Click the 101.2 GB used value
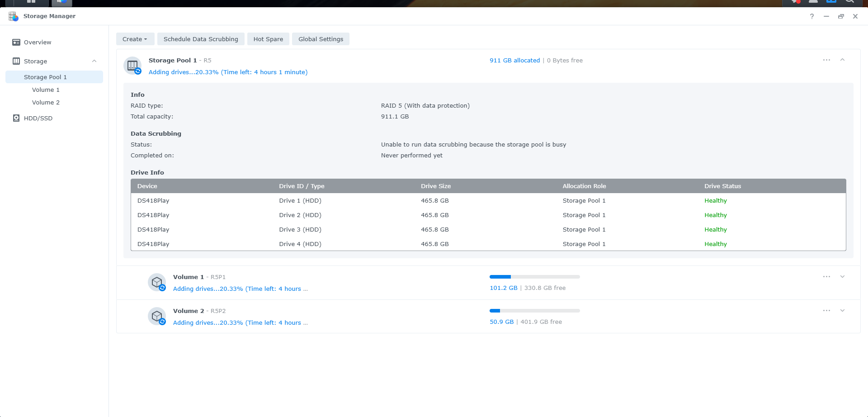The image size is (868, 417). pos(504,288)
